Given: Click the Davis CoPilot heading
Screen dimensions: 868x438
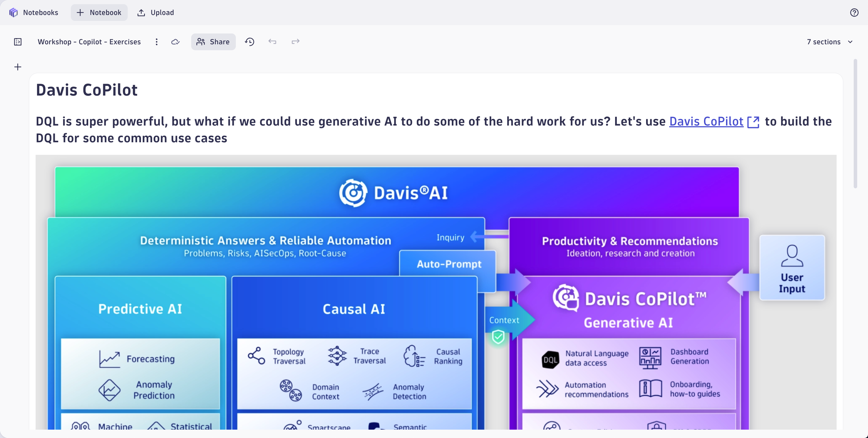Looking at the screenshot, I should click(x=87, y=90).
